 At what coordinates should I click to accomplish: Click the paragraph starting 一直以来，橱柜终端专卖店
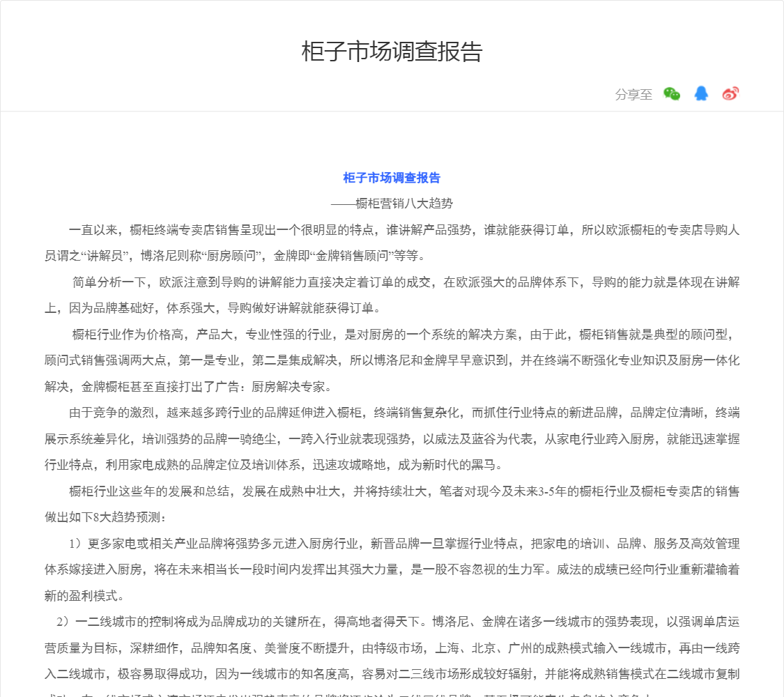coord(392,243)
